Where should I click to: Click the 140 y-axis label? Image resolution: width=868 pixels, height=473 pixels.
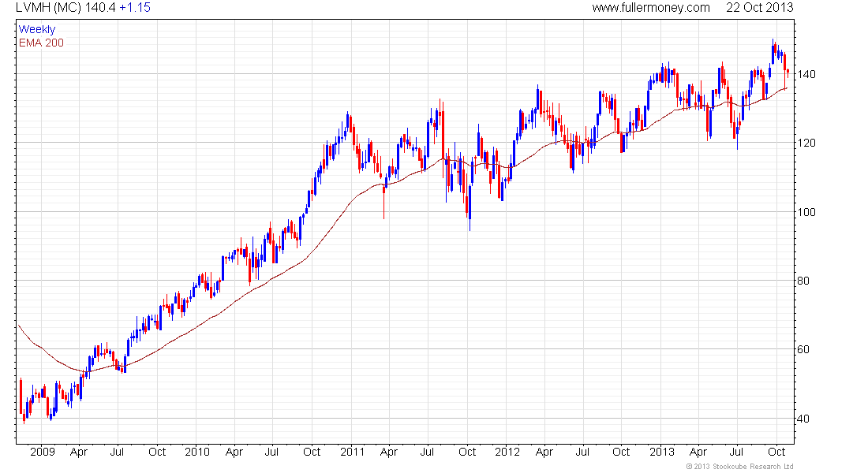click(806, 74)
